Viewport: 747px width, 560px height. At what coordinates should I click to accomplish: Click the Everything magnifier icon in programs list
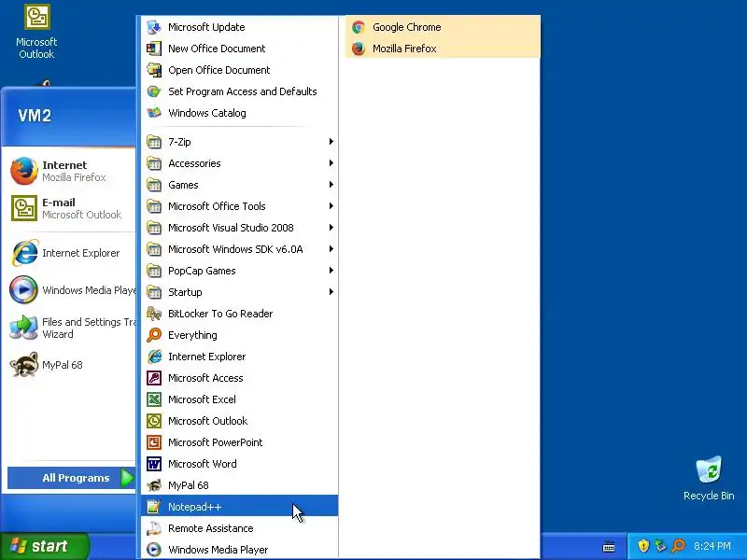[x=154, y=335]
